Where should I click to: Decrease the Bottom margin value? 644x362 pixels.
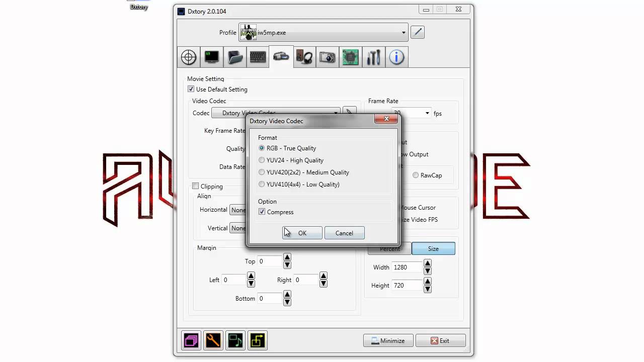click(287, 303)
